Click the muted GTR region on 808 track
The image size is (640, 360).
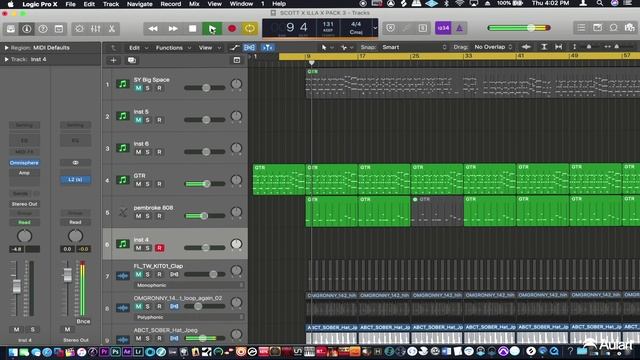pos(437,211)
